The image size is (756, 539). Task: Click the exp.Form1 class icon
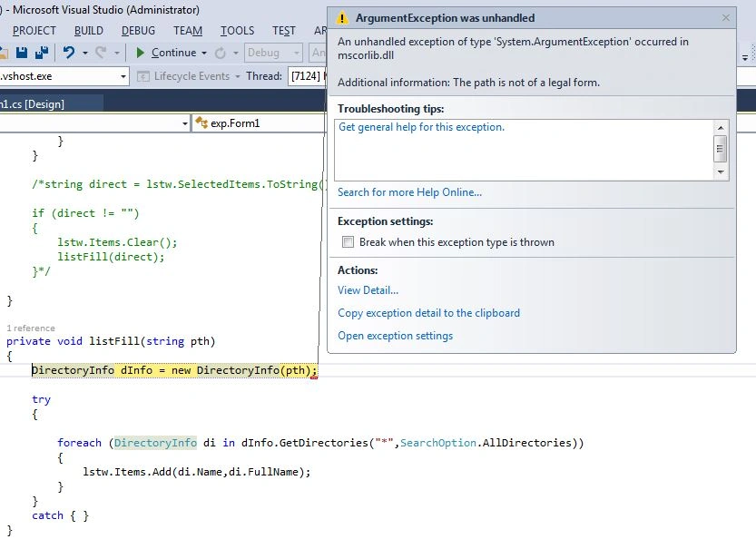tap(201, 122)
